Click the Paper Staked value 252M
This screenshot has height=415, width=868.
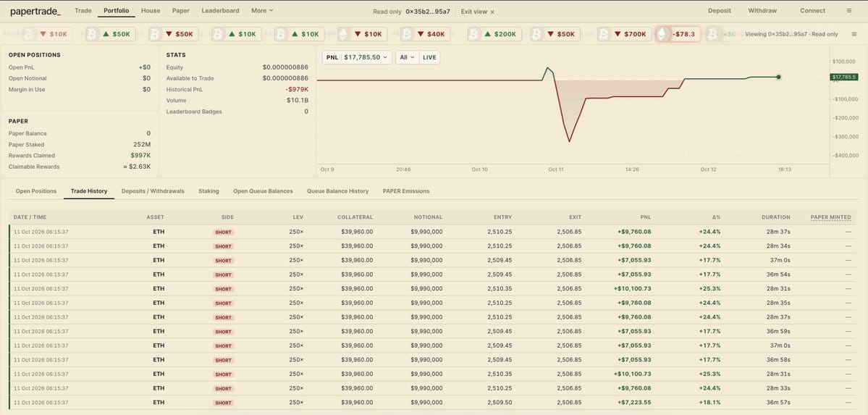tap(142, 145)
